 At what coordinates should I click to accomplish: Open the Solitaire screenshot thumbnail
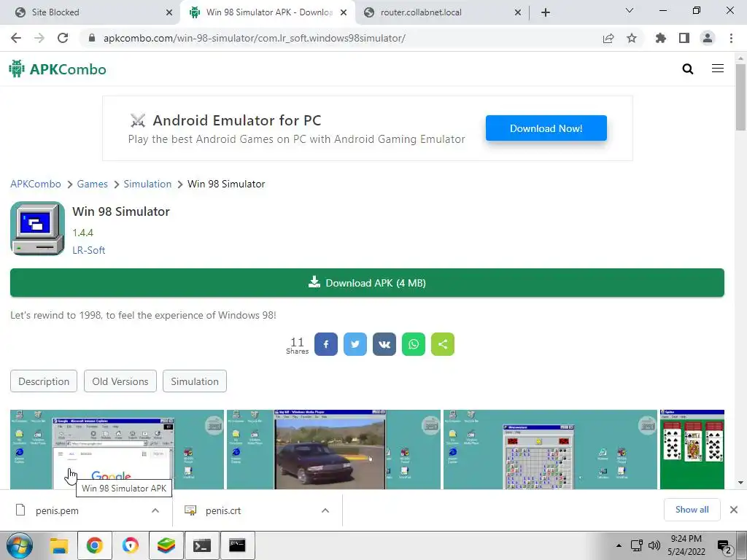pos(692,449)
